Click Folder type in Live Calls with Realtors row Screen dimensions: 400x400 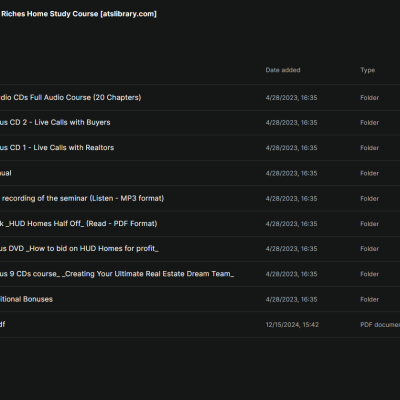point(369,148)
